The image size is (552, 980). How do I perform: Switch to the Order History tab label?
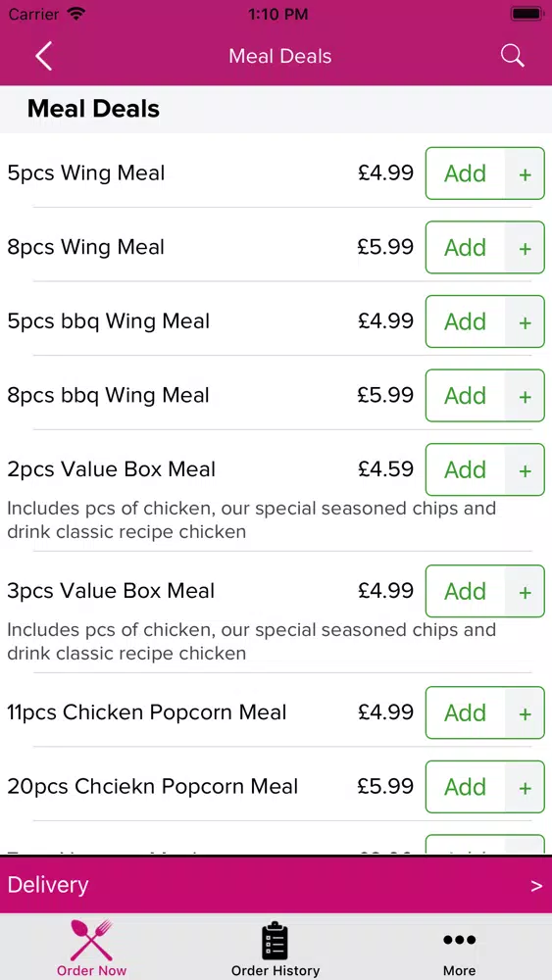point(276,970)
